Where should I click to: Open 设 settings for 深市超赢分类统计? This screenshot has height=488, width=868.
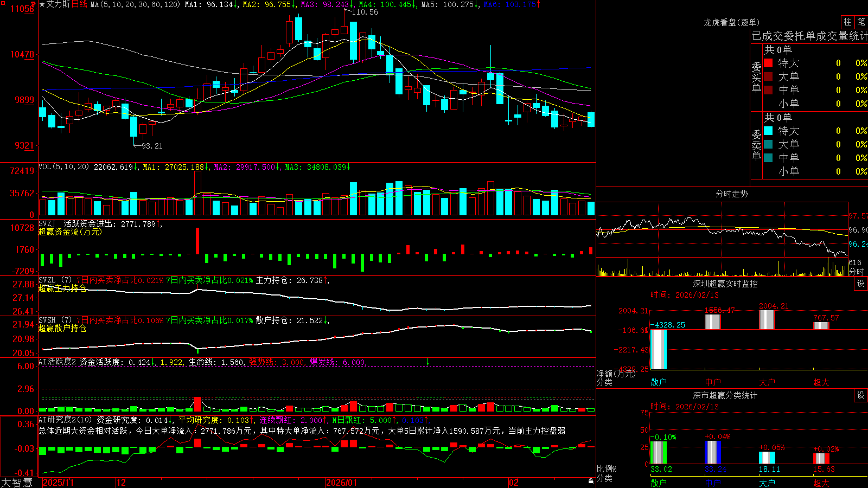pos(861,395)
